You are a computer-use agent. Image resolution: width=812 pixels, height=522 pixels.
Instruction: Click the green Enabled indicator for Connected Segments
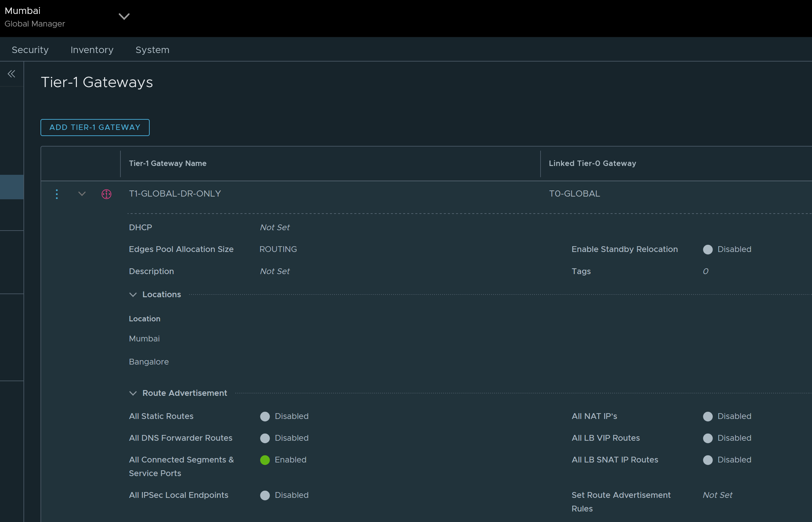coord(265,460)
